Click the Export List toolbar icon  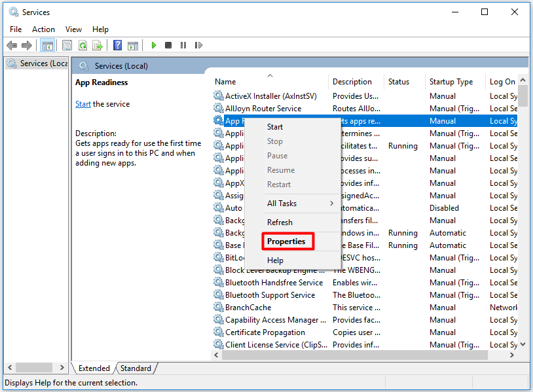coord(98,45)
